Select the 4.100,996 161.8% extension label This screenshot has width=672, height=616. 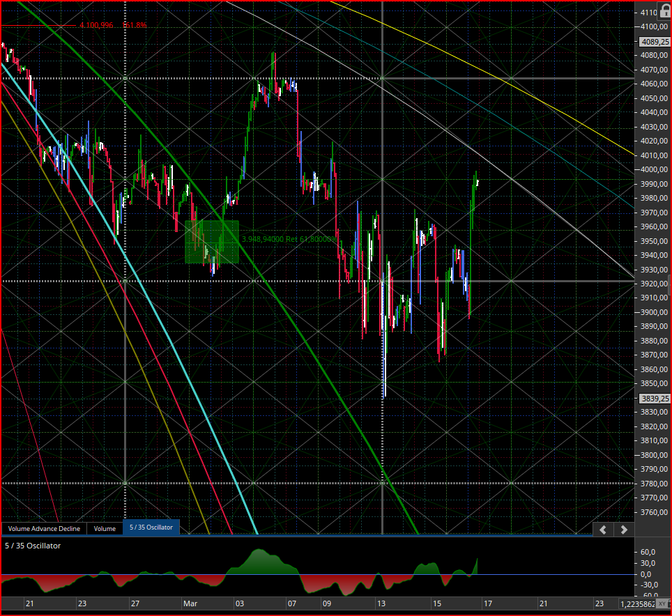(x=113, y=25)
